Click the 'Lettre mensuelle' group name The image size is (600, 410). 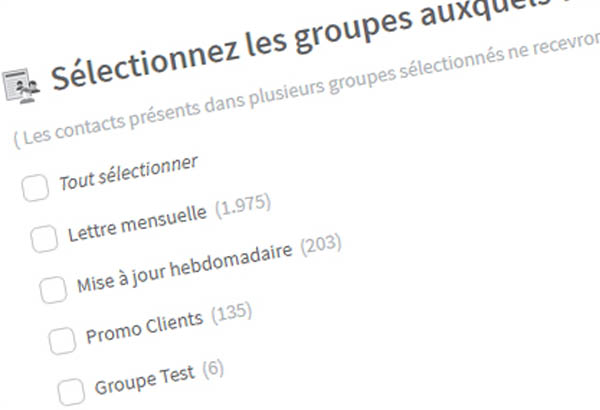[x=137, y=223]
